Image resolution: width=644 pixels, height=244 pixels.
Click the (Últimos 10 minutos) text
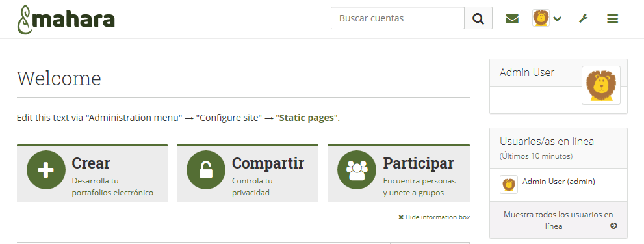pyautogui.click(x=536, y=156)
